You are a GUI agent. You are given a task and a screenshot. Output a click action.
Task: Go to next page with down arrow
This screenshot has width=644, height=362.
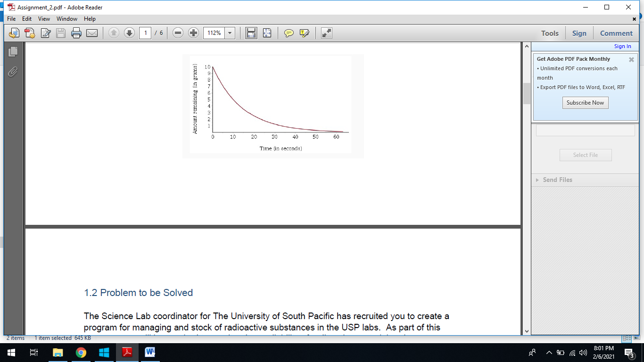click(129, 33)
